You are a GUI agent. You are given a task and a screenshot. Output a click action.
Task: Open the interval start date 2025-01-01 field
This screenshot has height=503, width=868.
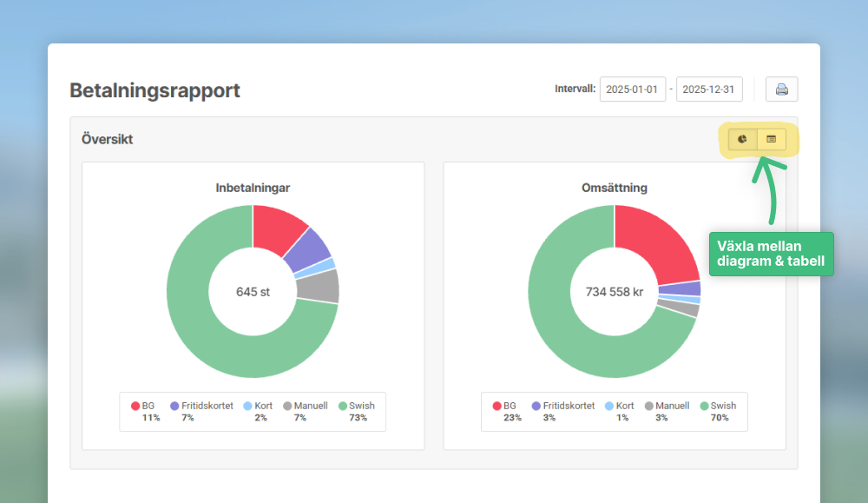(632, 89)
